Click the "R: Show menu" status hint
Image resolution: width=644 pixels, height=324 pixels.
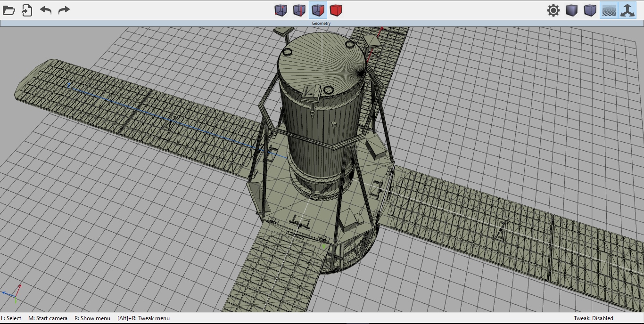pos(92,318)
